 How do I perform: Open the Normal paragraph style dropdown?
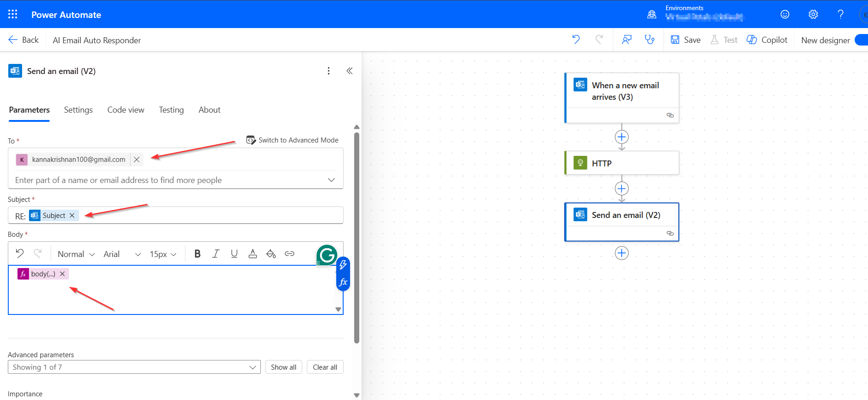pos(76,254)
